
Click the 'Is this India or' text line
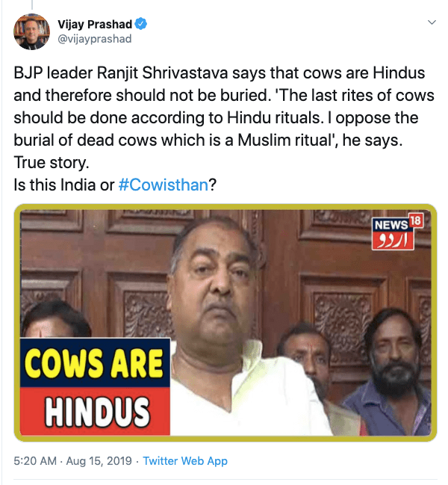click(x=64, y=185)
